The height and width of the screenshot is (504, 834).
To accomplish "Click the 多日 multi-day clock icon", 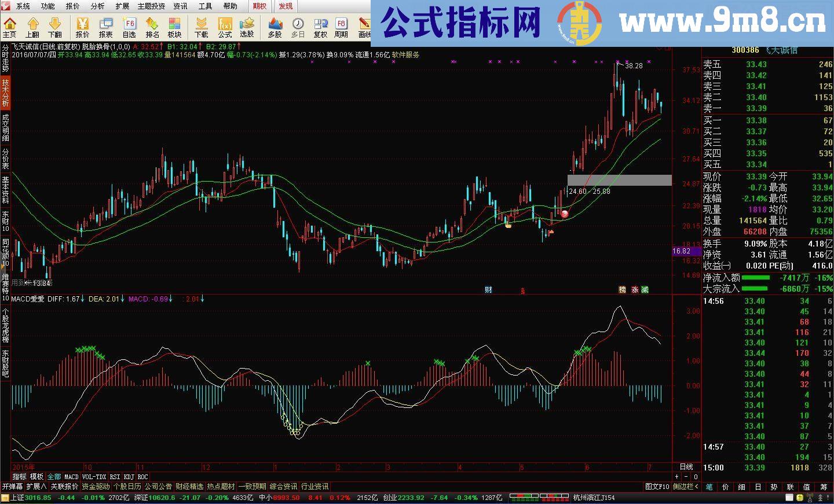I will [x=298, y=27].
